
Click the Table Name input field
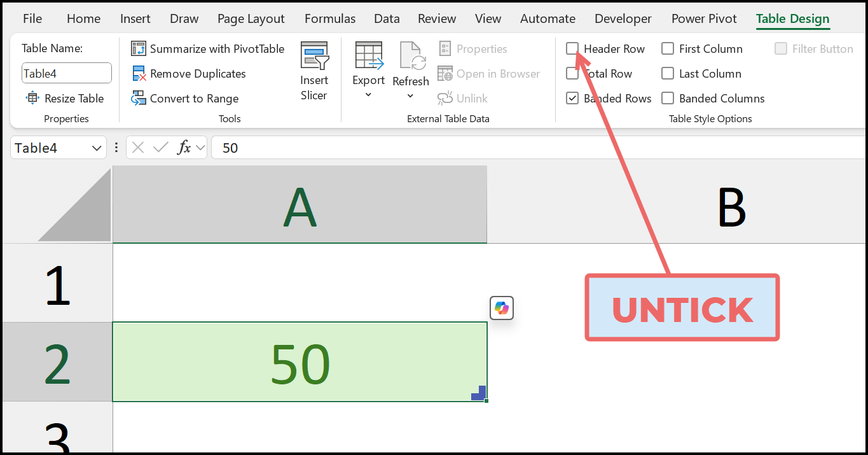point(66,73)
